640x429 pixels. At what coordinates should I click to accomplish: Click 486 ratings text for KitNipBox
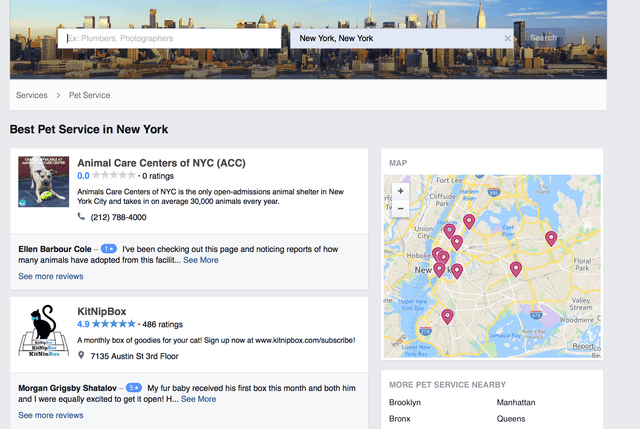[x=162, y=325]
